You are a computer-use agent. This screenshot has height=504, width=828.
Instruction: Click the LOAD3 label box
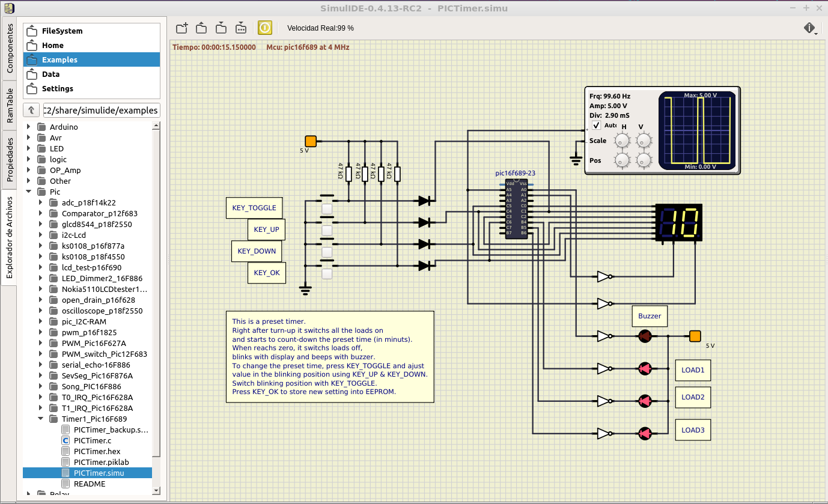(x=693, y=430)
